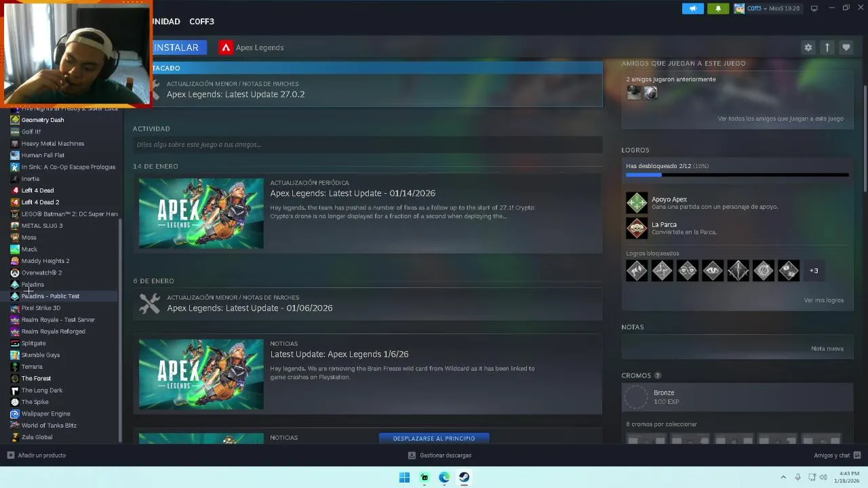868x488 pixels.
Task: Select Stumble Guys in the library
Action: (41, 355)
